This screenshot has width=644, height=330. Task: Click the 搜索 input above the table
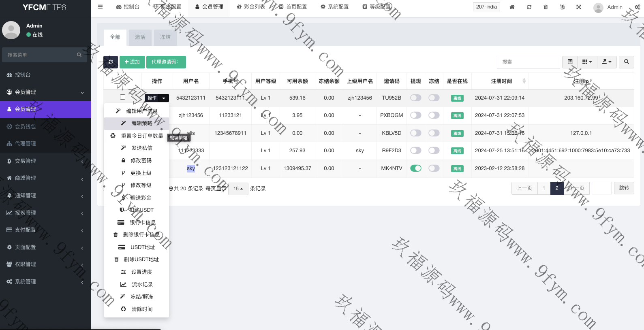(528, 62)
